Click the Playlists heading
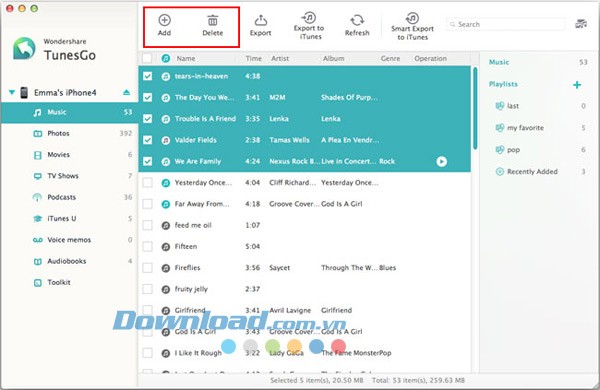This screenshot has height=390, width=600. point(503,84)
